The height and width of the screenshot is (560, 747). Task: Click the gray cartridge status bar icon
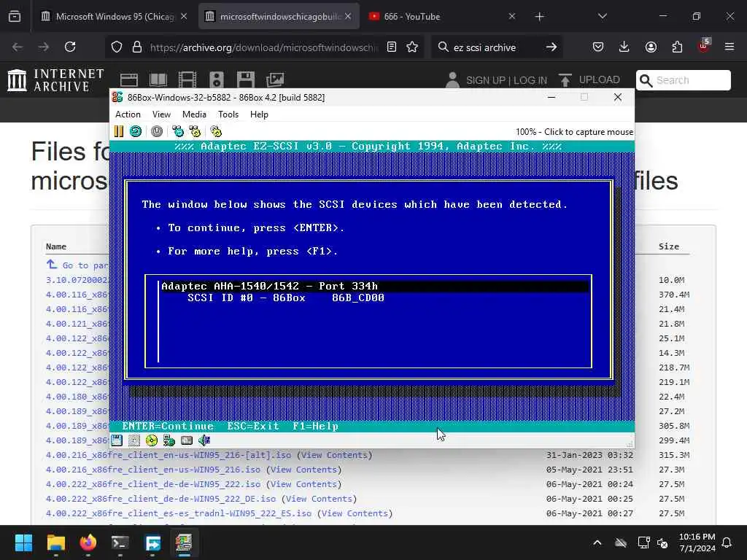click(x=187, y=440)
